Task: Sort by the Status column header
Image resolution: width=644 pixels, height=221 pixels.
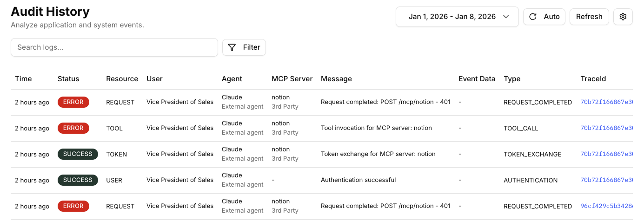Action: [68, 79]
